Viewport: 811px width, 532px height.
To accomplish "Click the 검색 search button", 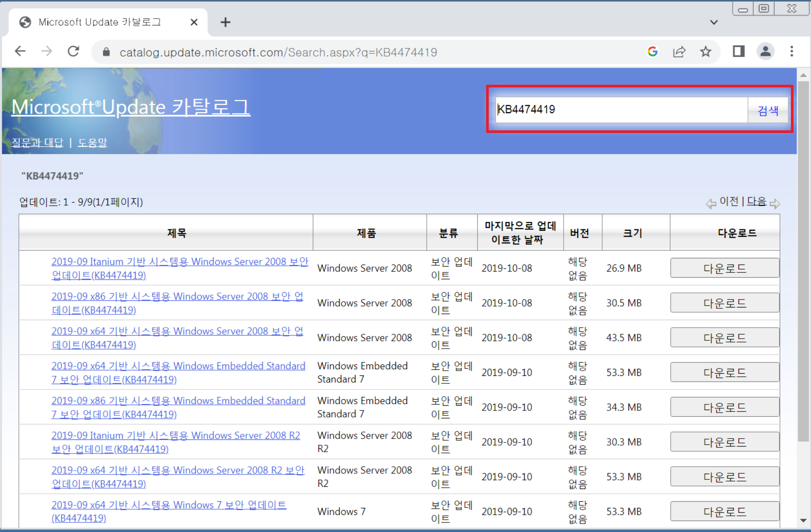I will tap(768, 110).
